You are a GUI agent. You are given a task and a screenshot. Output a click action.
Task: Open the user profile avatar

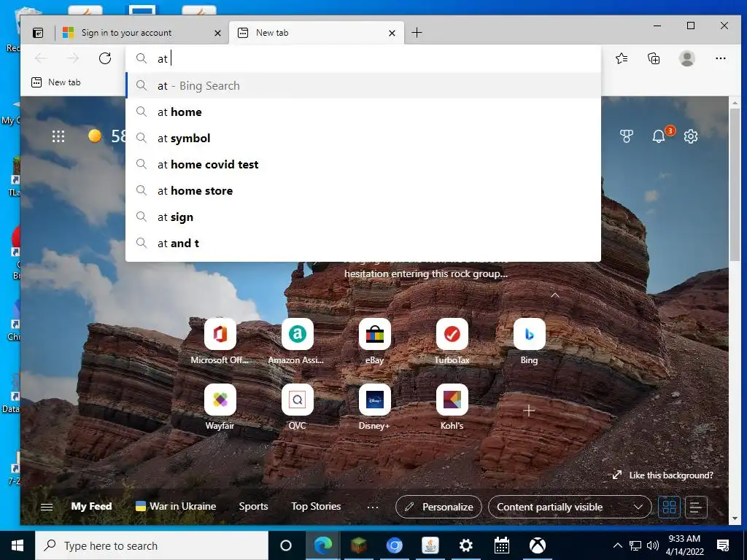pyautogui.click(x=686, y=58)
